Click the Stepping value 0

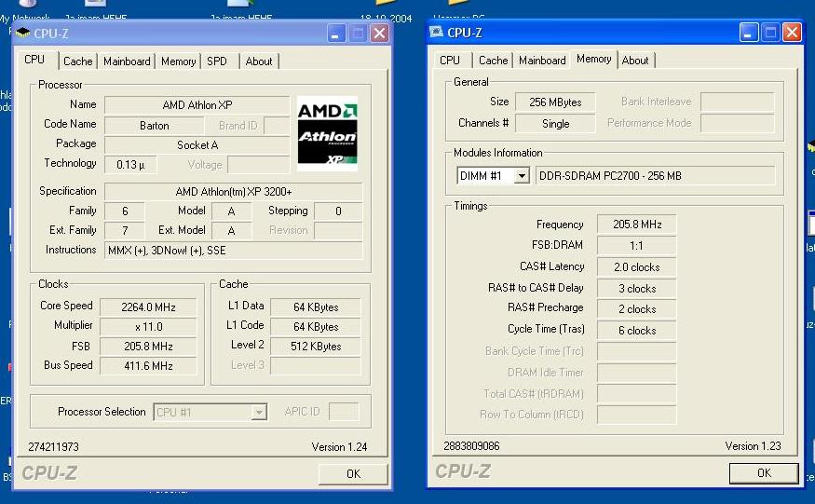coord(338,211)
